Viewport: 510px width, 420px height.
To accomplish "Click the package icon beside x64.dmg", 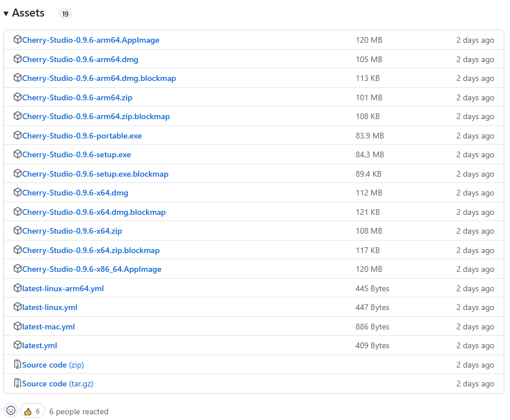I will pos(18,193).
